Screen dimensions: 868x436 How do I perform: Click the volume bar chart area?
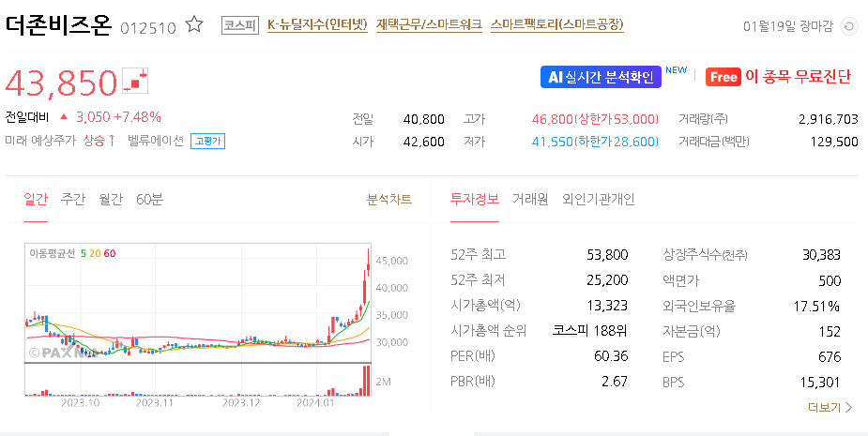pyautogui.click(x=198, y=380)
